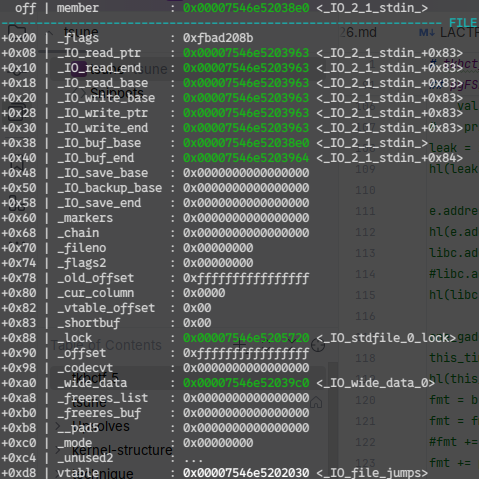
Task: Click the plus icon beside Table of Contents
Action: click(240, 345)
